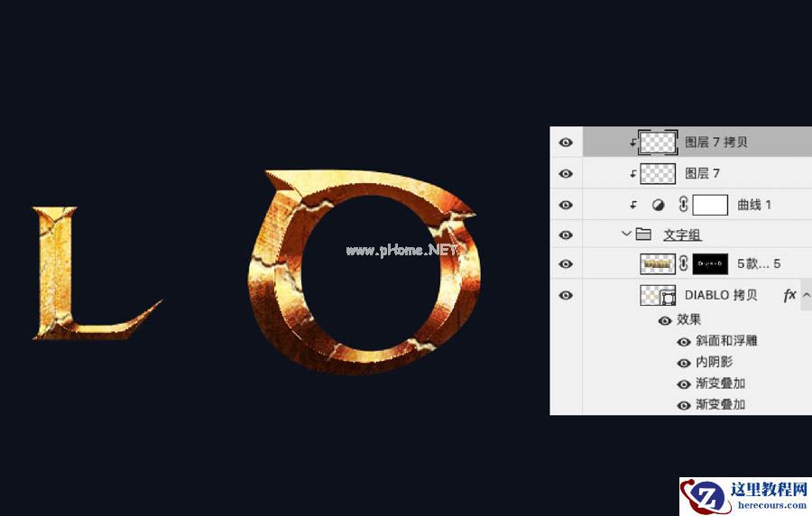Select the DIABLO 拷贝 layer name

pyautogui.click(x=721, y=295)
